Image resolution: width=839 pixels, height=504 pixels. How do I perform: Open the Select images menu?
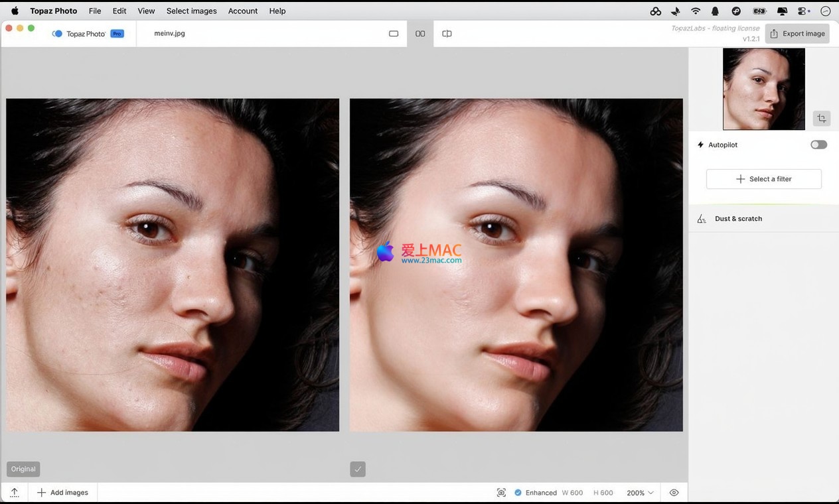click(x=191, y=11)
